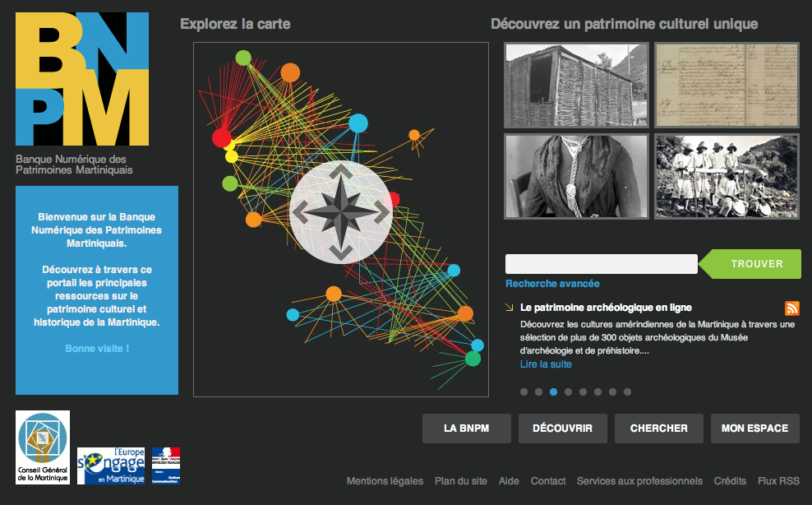The width and height of the screenshot is (812, 505).
Task: Go to the second carousel slide dot
Action: (x=538, y=392)
